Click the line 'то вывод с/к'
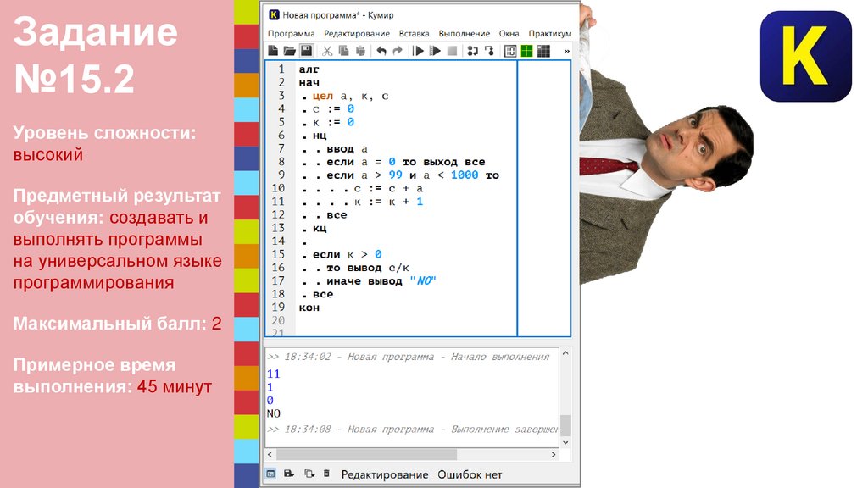The image size is (868, 488). tap(368, 268)
